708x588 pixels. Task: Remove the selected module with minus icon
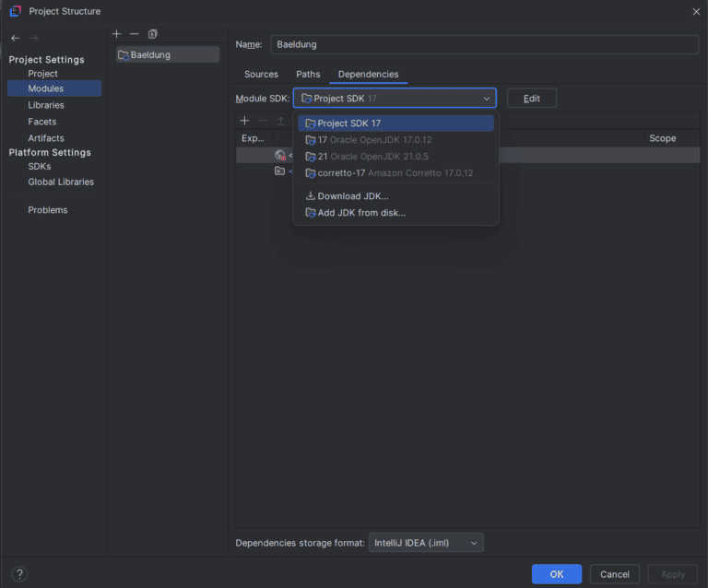click(x=135, y=34)
